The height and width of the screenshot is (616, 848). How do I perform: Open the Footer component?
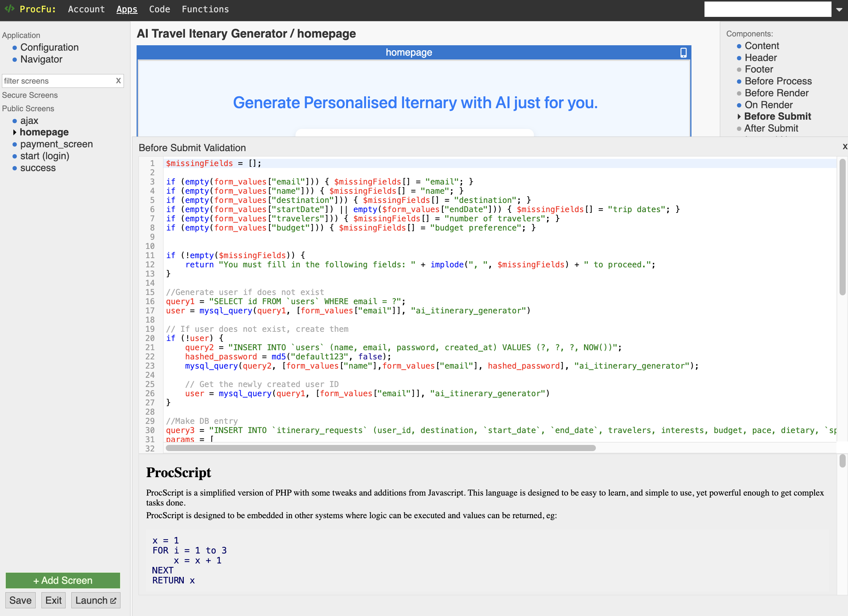759,69
